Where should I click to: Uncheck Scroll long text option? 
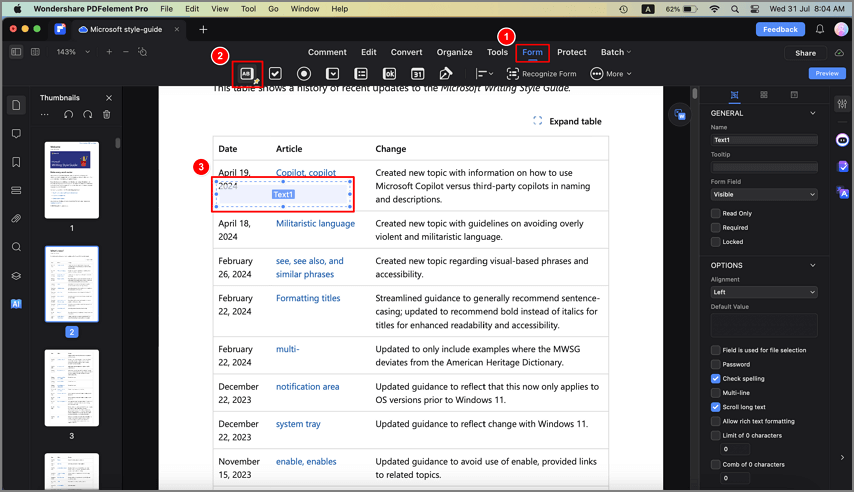pos(716,407)
